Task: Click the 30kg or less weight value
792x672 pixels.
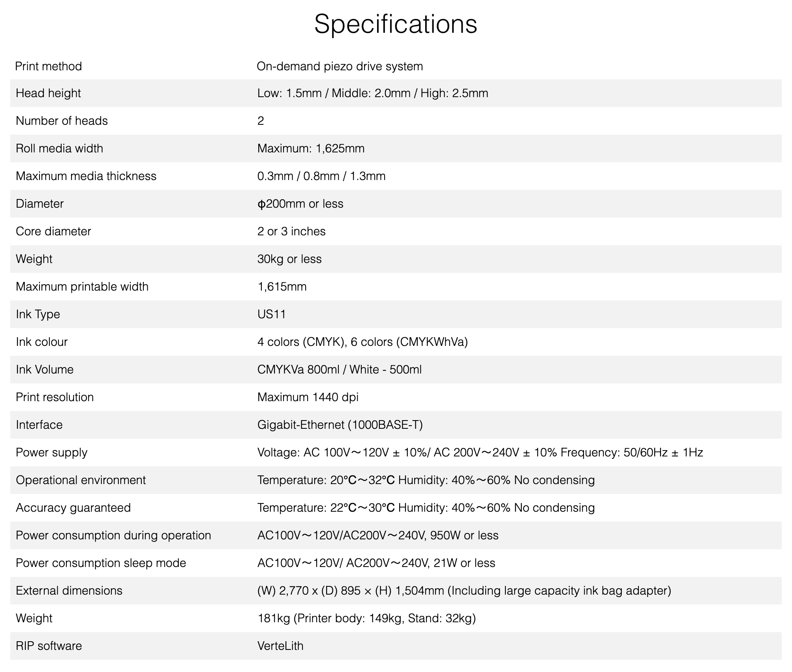Action: 289,259
